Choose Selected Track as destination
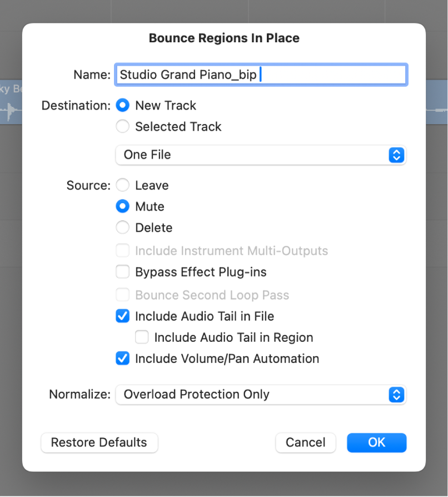This screenshot has width=448, height=497. (122, 126)
